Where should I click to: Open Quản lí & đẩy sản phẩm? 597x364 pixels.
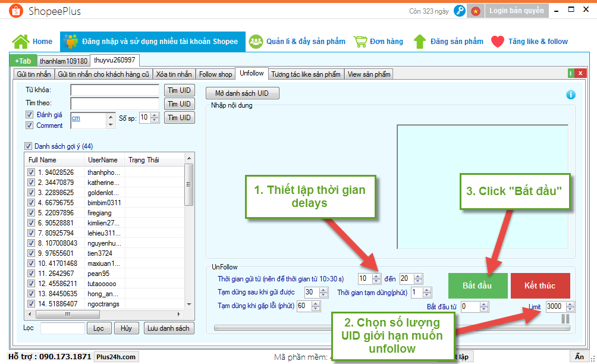point(297,42)
